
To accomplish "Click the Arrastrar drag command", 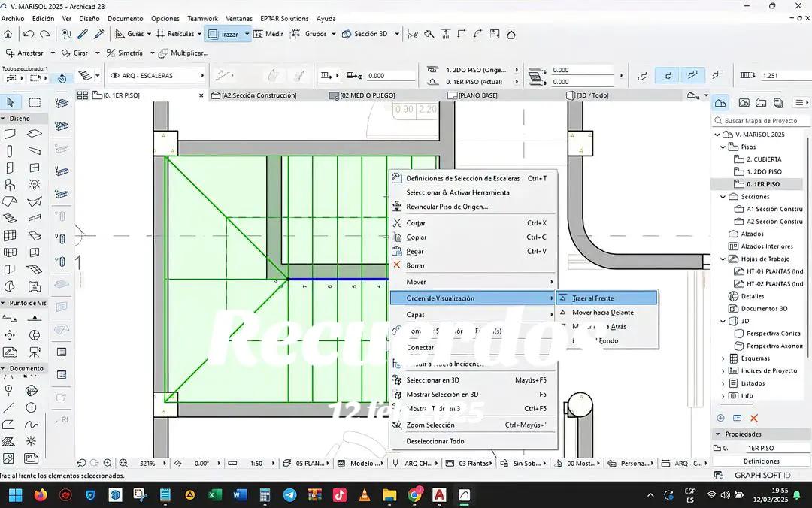I will [24, 53].
